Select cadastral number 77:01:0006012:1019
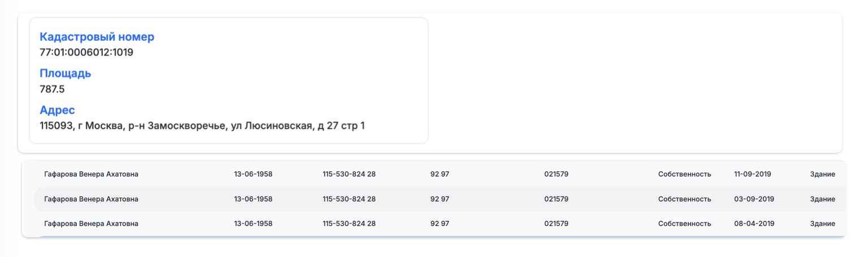868x257 pixels. click(86, 53)
